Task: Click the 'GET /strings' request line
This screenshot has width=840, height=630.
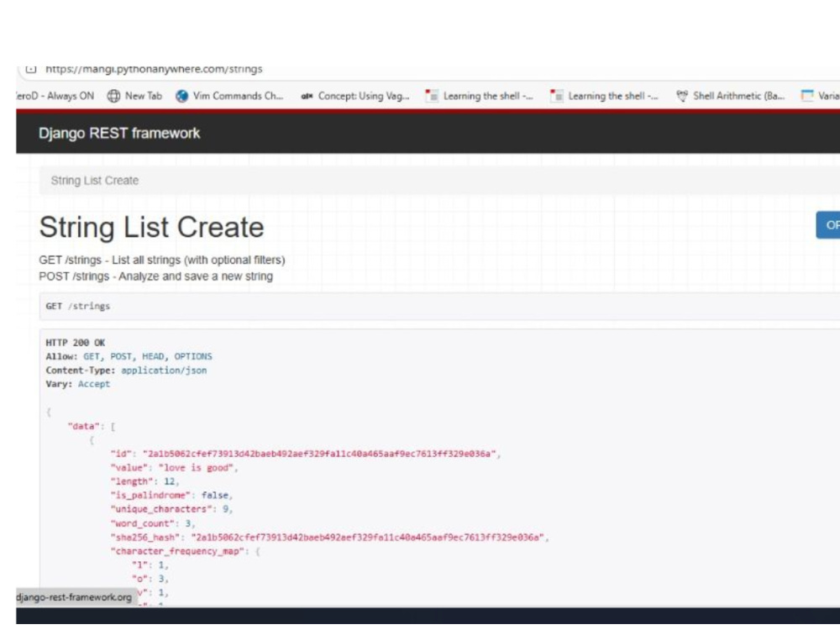Action: (x=77, y=307)
